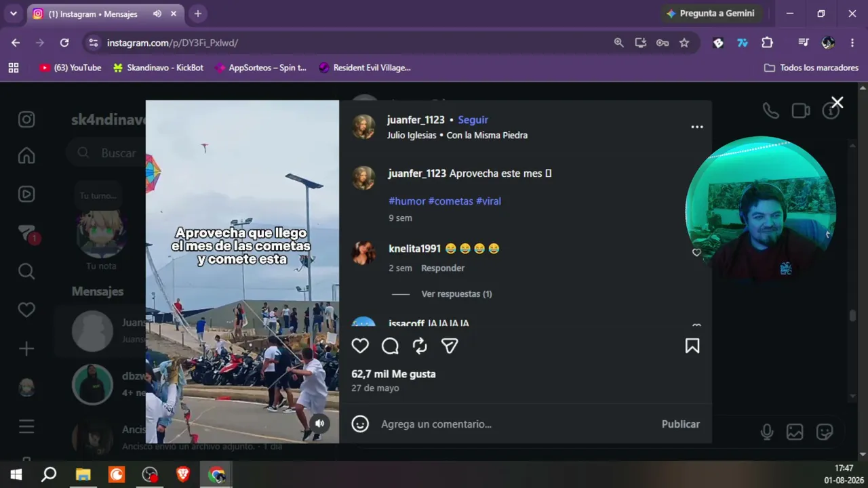The height and width of the screenshot is (488, 868).
Task: Reload the Instagram page
Action: tap(64, 43)
